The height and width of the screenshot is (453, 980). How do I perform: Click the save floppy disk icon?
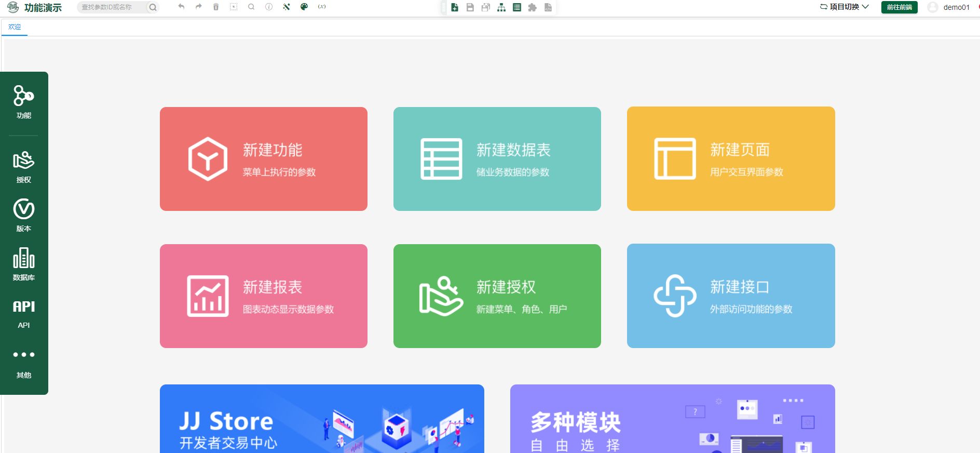tap(470, 7)
